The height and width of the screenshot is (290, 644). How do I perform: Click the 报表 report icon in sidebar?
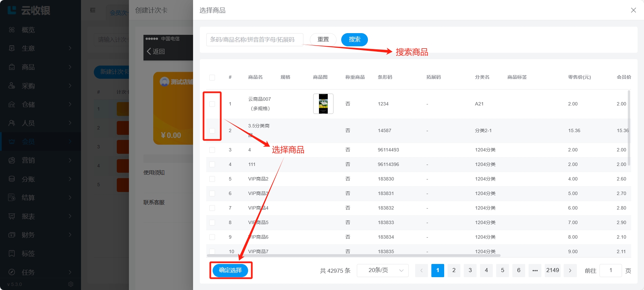point(12,216)
